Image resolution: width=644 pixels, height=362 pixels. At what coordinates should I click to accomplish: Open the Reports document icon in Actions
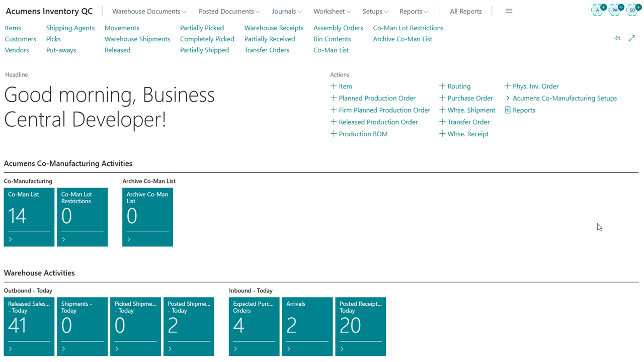click(x=508, y=110)
